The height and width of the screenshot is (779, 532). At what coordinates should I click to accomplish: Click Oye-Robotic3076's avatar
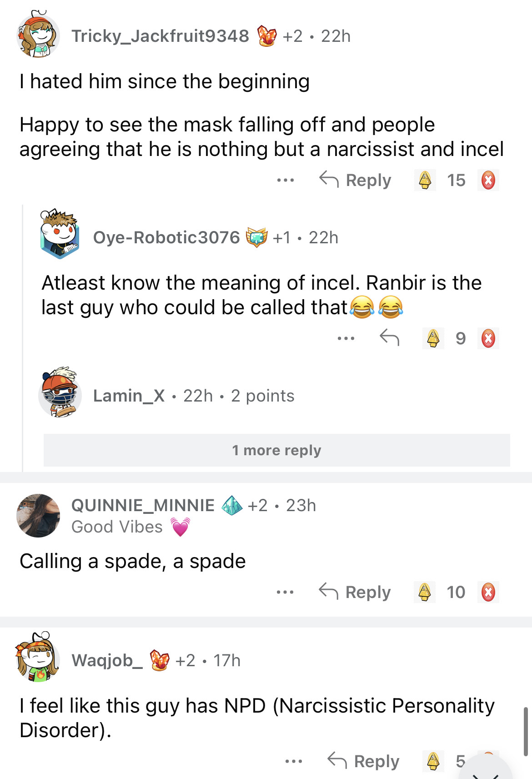(60, 234)
